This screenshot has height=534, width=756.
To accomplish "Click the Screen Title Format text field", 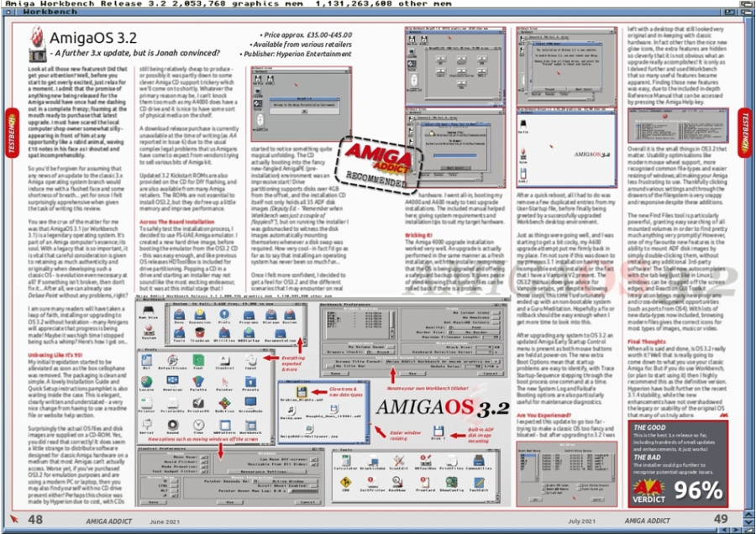I will 438,362.
